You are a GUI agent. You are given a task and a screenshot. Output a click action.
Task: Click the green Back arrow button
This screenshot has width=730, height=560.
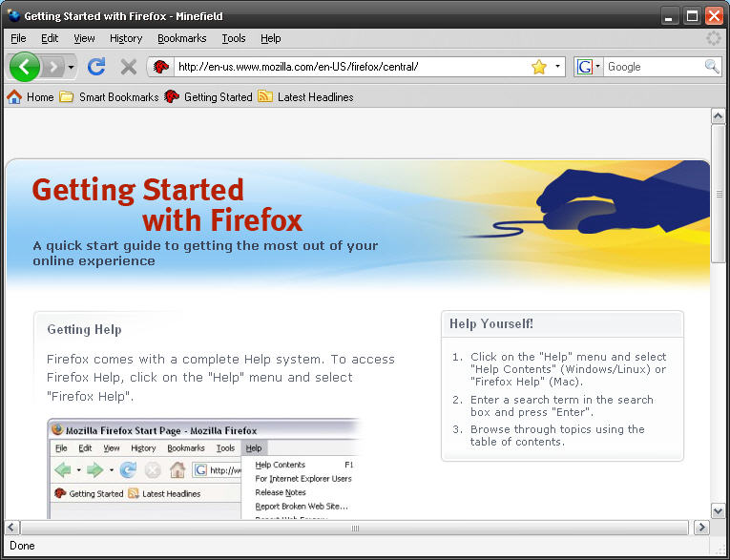[24, 67]
